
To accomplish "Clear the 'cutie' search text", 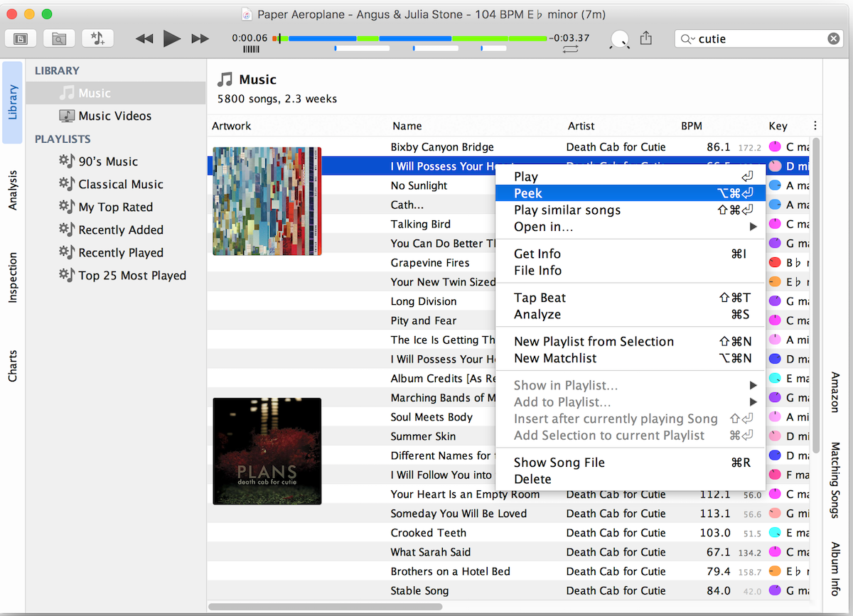I will pyautogui.click(x=834, y=39).
